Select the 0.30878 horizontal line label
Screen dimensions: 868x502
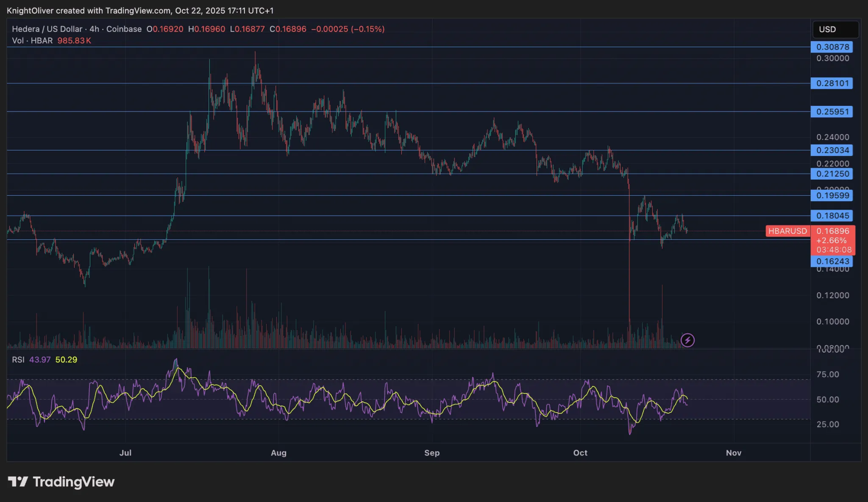[832, 47]
